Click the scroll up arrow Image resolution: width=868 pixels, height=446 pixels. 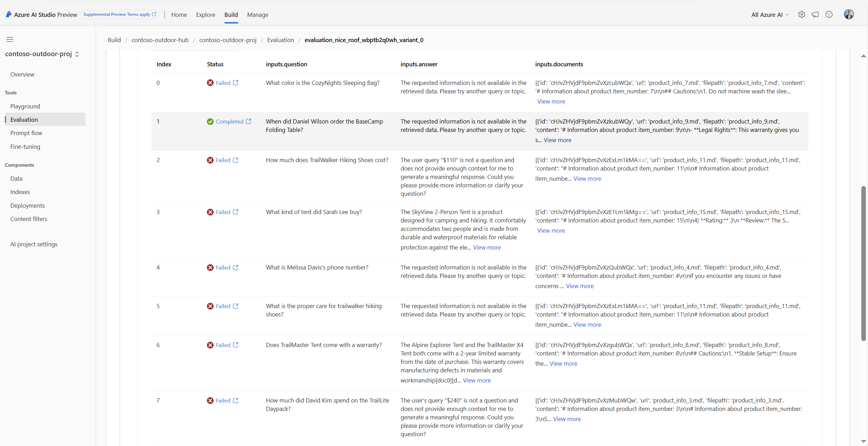click(x=863, y=56)
